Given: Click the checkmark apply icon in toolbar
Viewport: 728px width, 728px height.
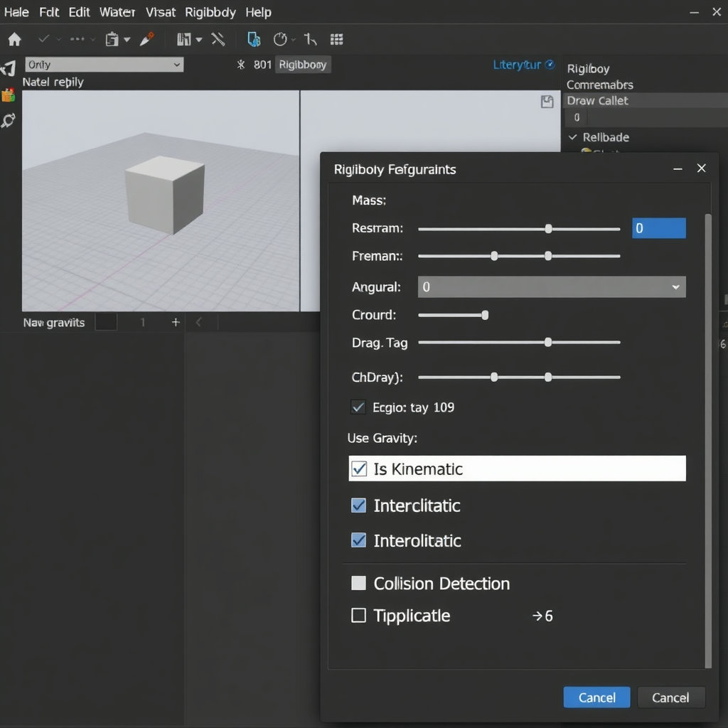Looking at the screenshot, I should (43, 39).
